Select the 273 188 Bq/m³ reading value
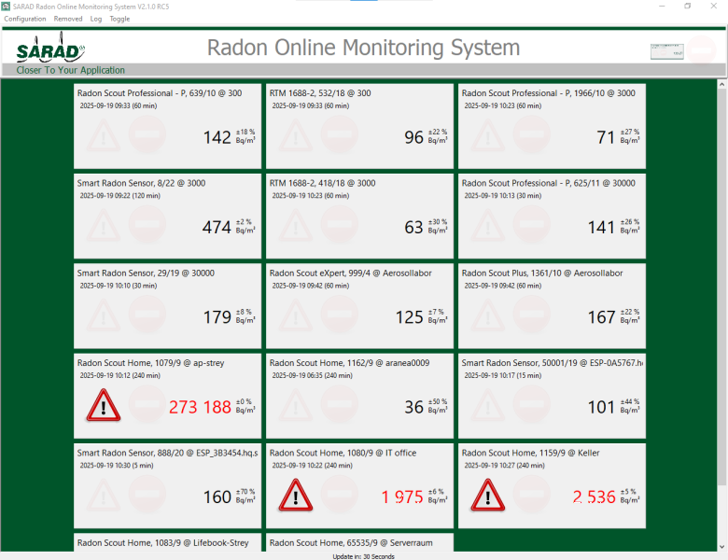This screenshot has width=728, height=560. coord(200,407)
